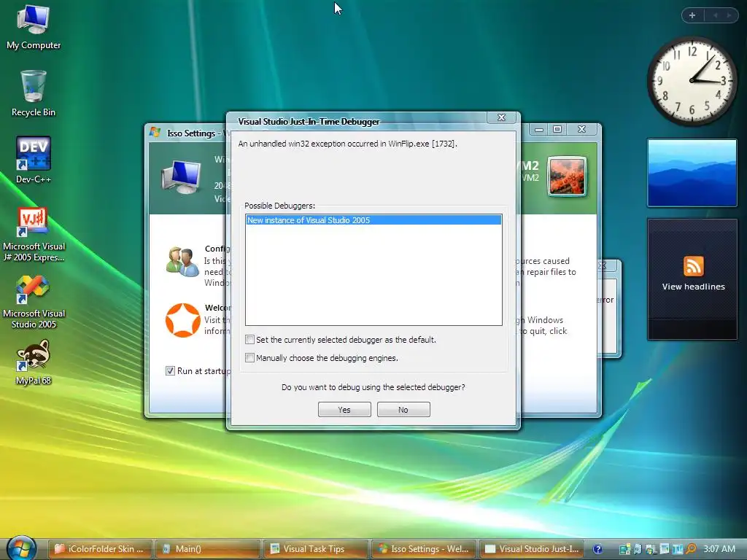Click the previous gadgets page arrow in sidebar
Viewport: 747px width, 560px height.
point(715,15)
